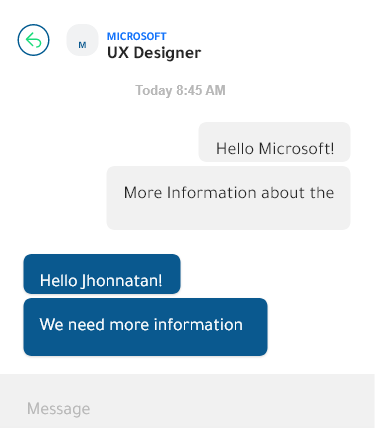Image resolution: width=375 pixels, height=429 pixels.
Task: Select the Hello Jhonnatan! message bubble
Action: tap(102, 274)
